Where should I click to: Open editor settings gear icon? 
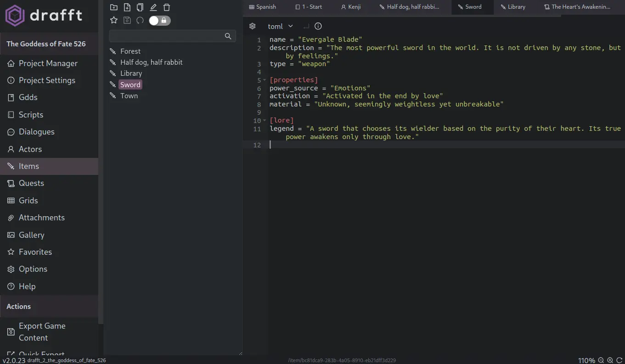pos(252,26)
